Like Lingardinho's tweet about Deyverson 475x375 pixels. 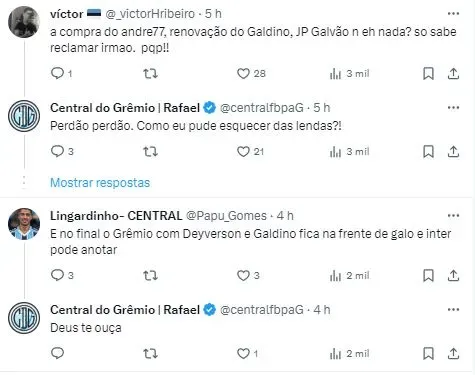pyautogui.click(x=243, y=276)
